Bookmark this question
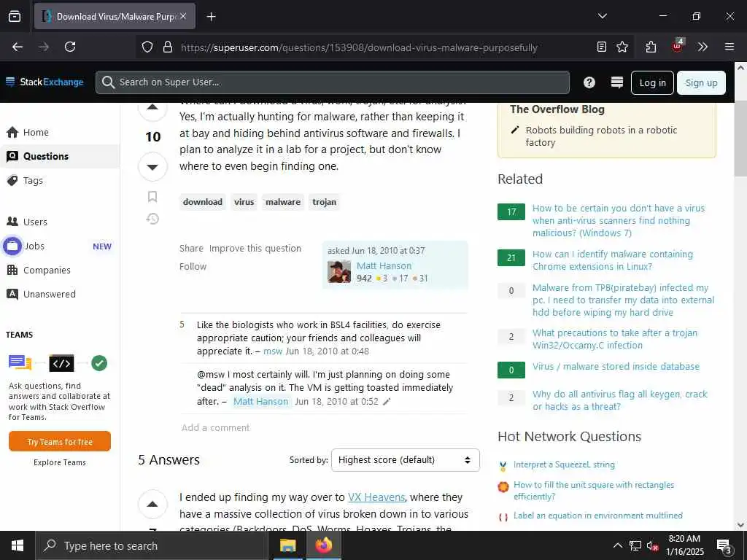The image size is (747, 560). pyautogui.click(x=152, y=197)
